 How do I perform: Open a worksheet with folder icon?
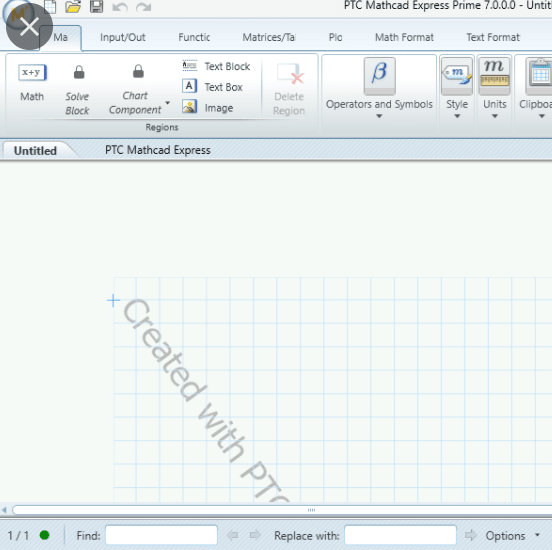pos(73,6)
